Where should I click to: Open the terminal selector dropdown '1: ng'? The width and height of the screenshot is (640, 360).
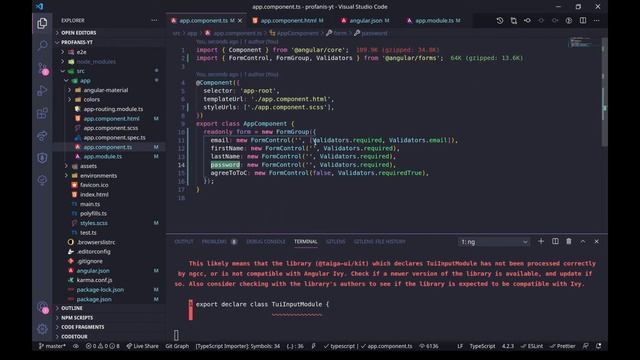[493, 242]
